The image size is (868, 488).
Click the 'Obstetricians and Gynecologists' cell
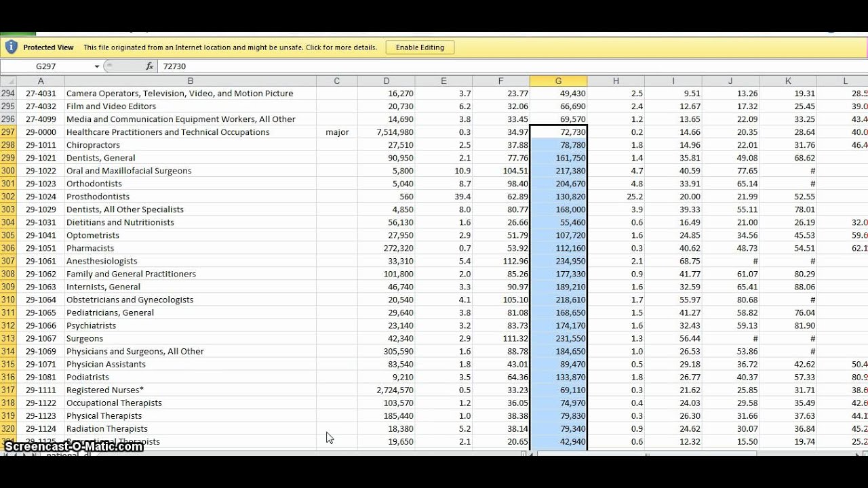coord(191,300)
